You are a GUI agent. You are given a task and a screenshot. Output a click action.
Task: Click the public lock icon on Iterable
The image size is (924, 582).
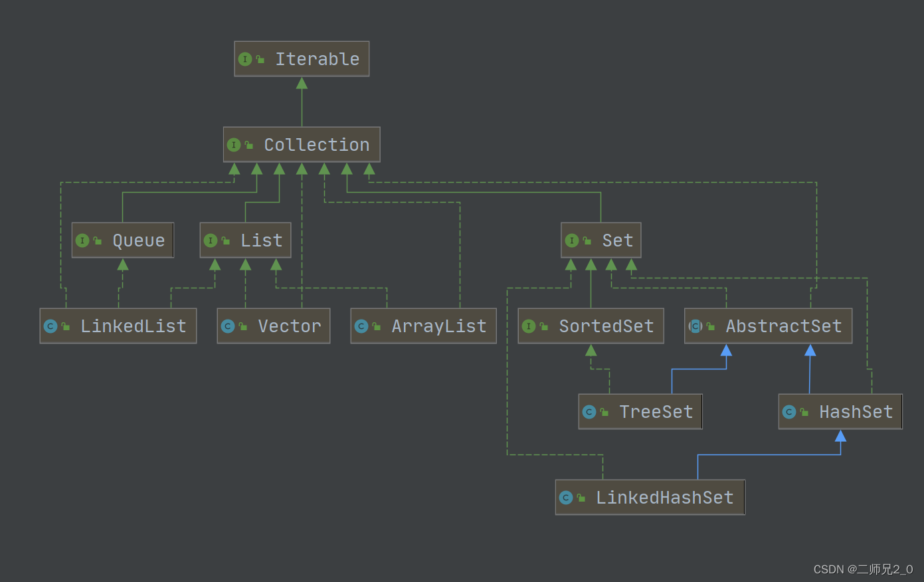[260, 60]
